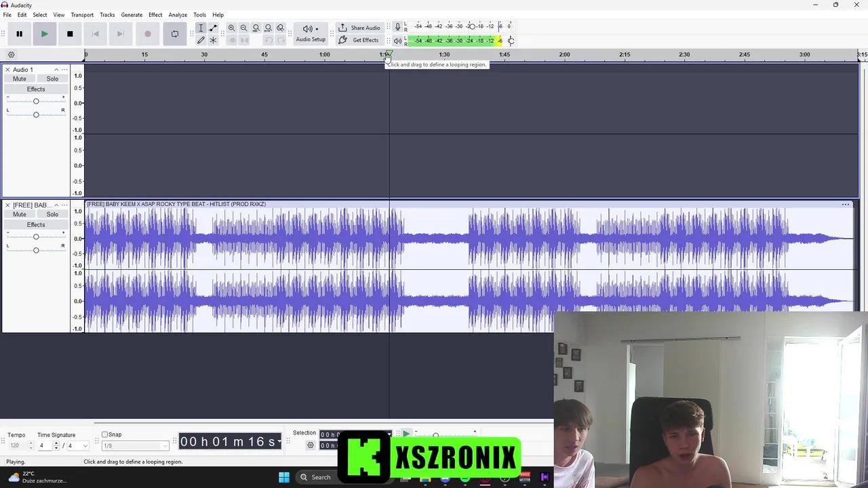The height and width of the screenshot is (488, 868).
Task: Click the record meter microphone icon
Action: point(397,27)
